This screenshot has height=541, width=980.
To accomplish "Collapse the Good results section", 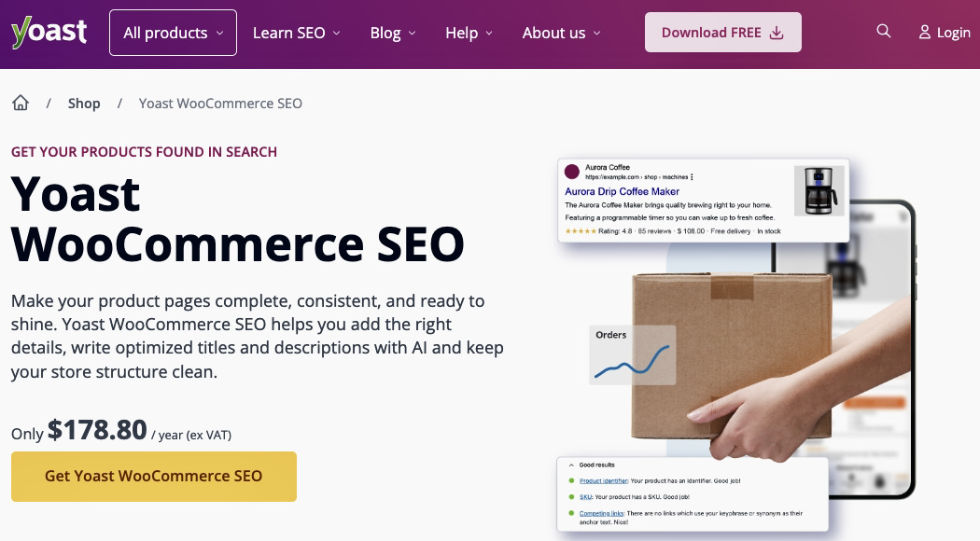I will [x=570, y=465].
